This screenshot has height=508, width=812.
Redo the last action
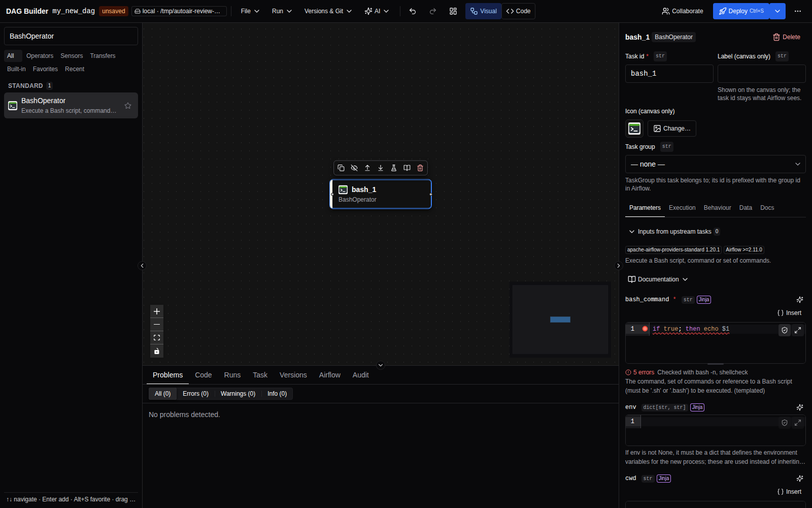[433, 11]
